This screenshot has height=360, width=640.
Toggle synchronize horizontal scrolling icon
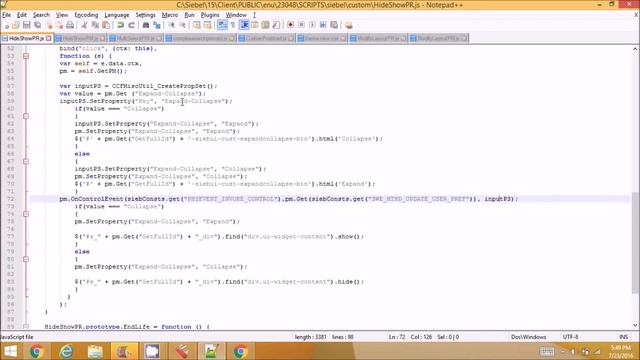tap(207, 25)
